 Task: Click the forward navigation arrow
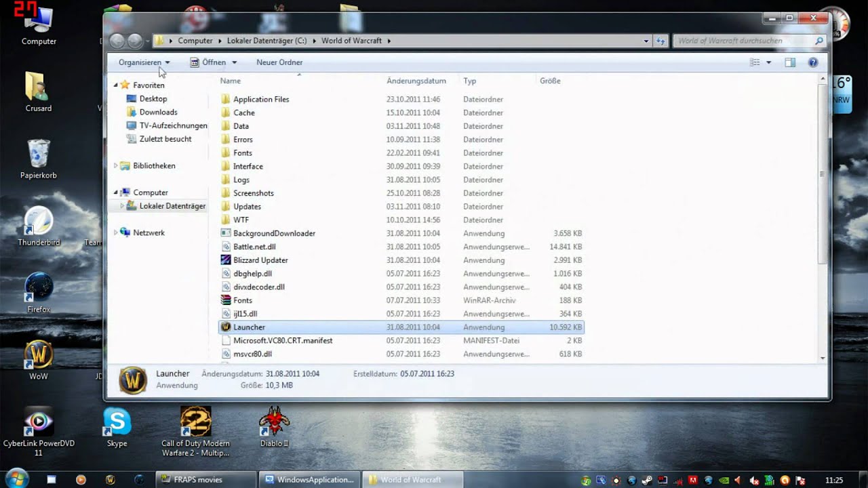coord(135,41)
